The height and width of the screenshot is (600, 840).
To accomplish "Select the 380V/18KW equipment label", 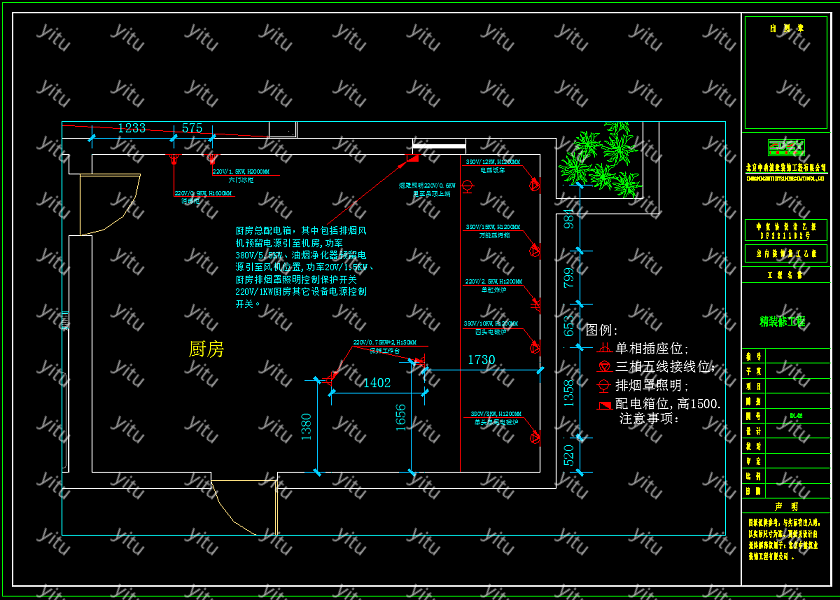I will tap(492, 231).
